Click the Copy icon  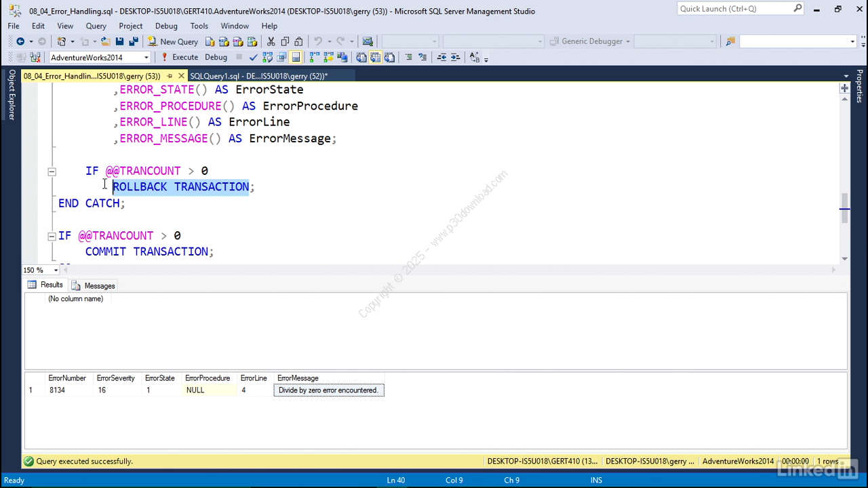coord(285,41)
